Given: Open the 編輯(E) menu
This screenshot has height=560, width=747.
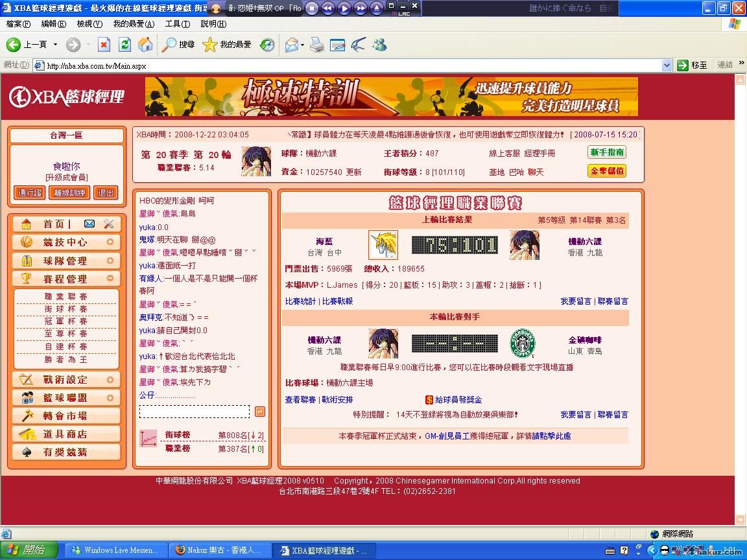Looking at the screenshot, I should coord(54,24).
